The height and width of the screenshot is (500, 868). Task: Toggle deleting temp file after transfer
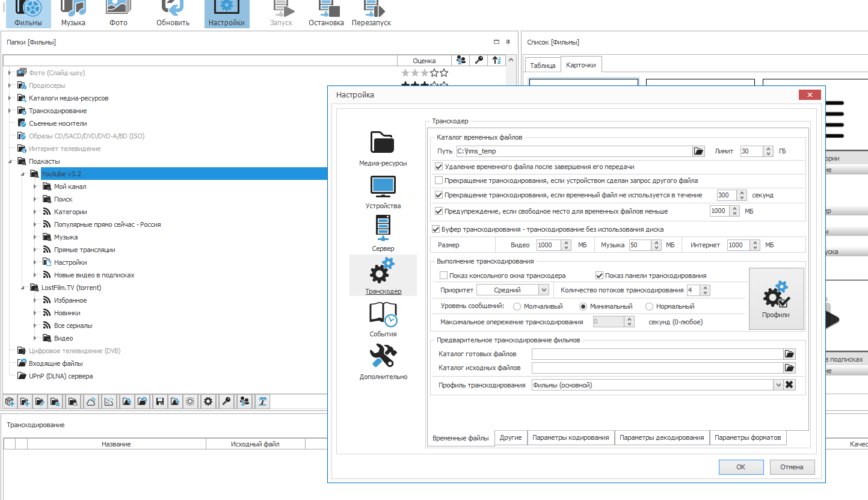click(x=439, y=167)
